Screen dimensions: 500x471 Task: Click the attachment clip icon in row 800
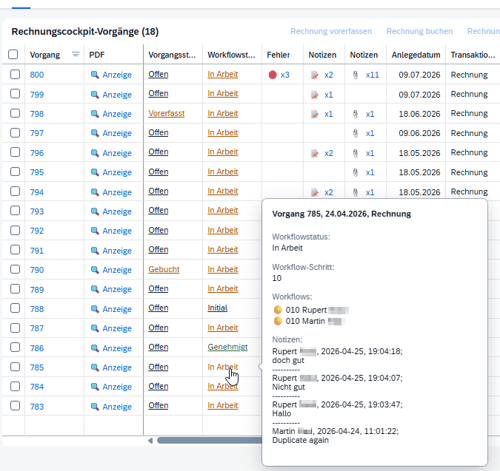[355, 75]
